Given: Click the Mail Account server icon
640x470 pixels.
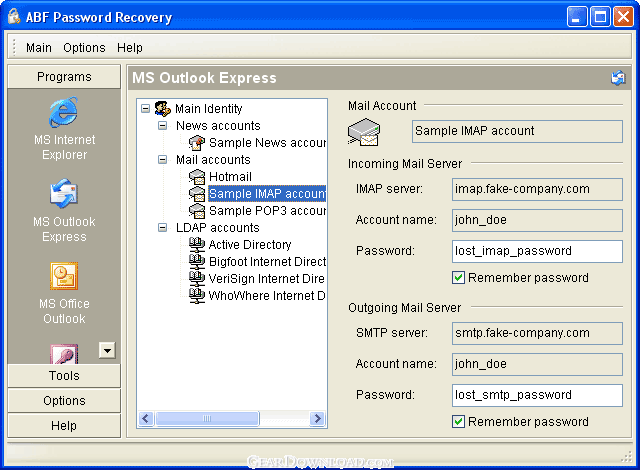Looking at the screenshot, I should click(x=364, y=132).
